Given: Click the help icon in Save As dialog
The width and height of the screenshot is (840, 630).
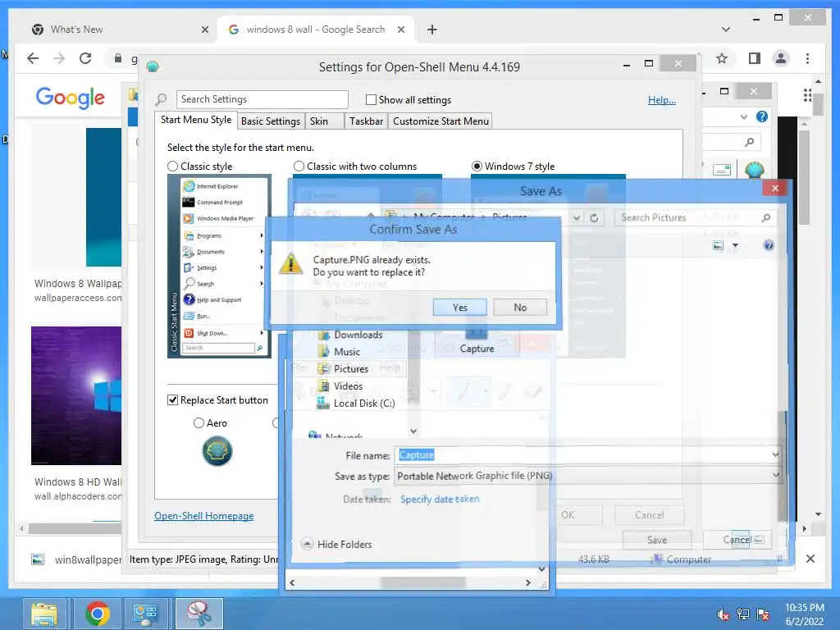Looking at the screenshot, I should point(769,245).
